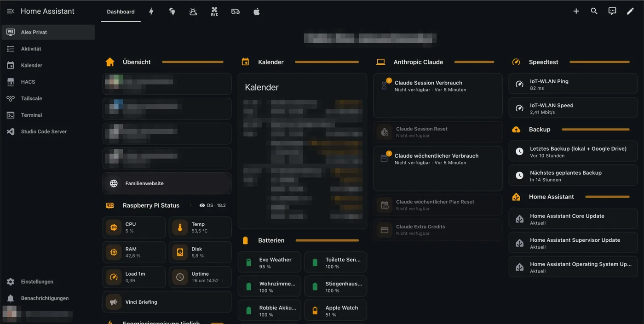Open Claude Session Verbrauch card

click(x=438, y=96)
